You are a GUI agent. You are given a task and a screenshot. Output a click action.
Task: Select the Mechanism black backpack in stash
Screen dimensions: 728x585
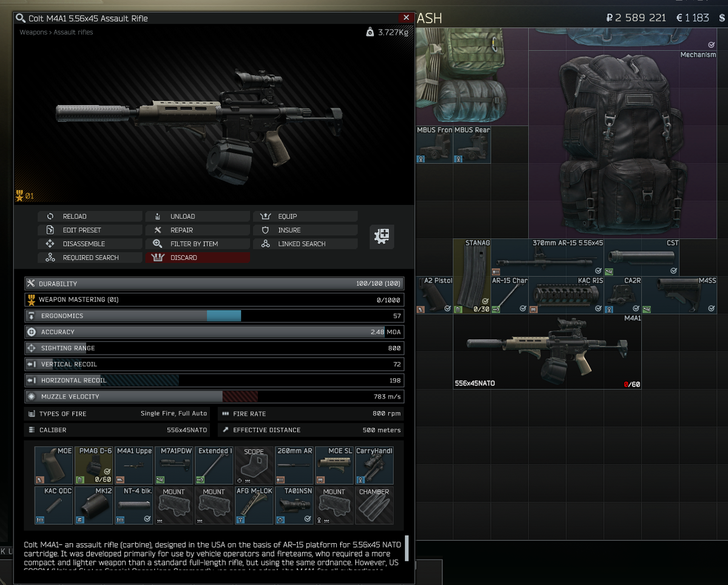coord(622,144)
